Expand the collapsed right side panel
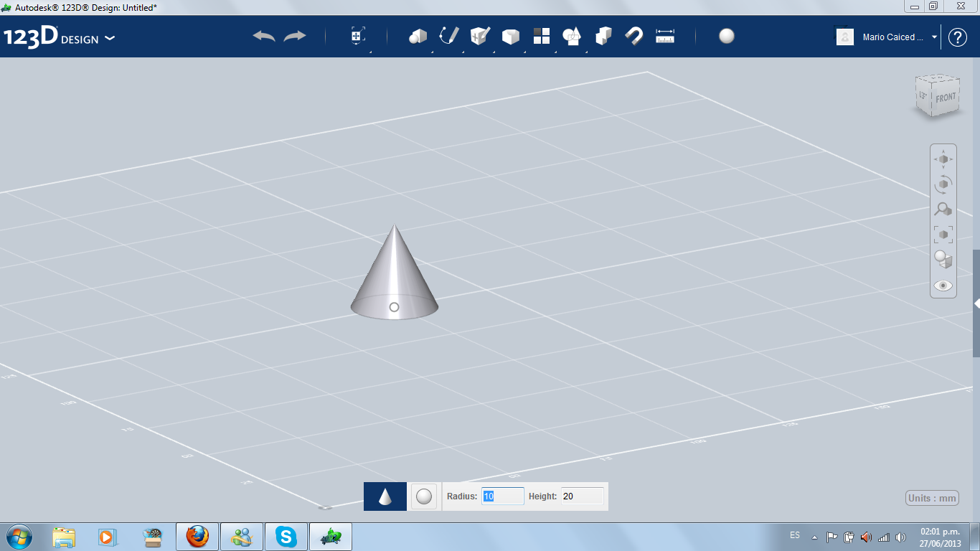 976,303
